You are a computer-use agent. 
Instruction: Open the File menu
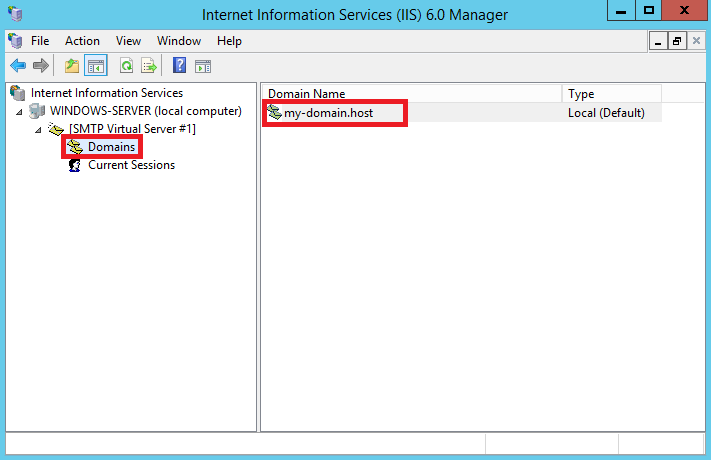[x=40, y=41]
